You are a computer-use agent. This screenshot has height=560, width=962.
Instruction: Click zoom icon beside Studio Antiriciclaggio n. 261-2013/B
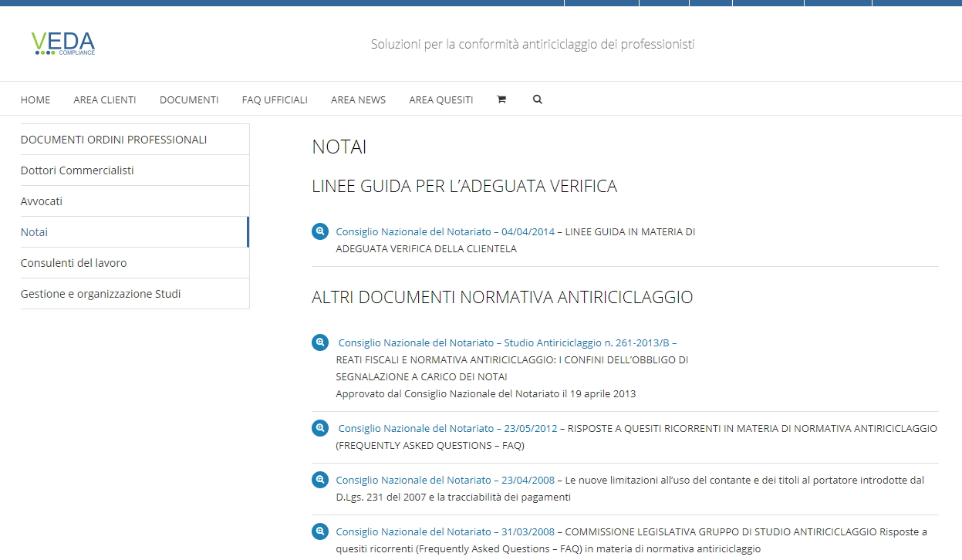[x=320, y=342]
